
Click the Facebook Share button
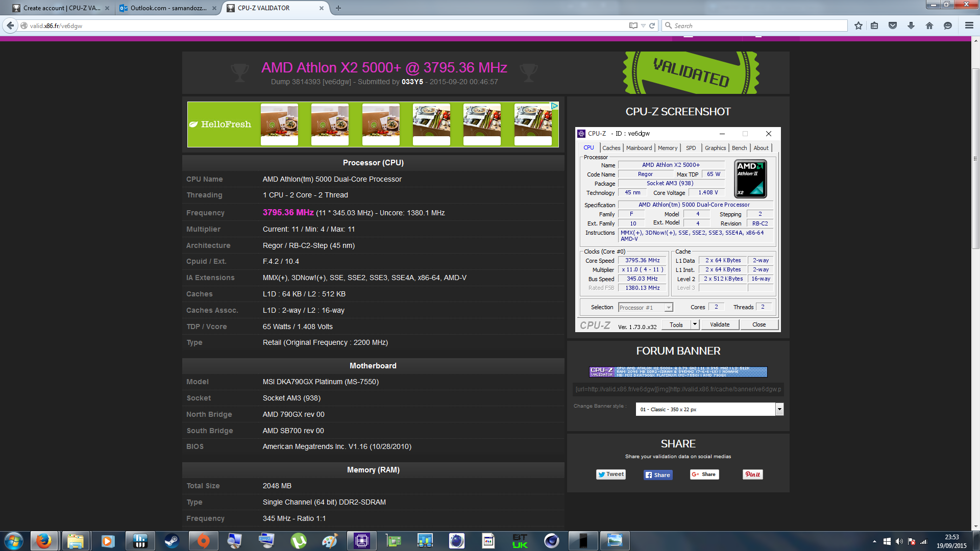point(658,475)
